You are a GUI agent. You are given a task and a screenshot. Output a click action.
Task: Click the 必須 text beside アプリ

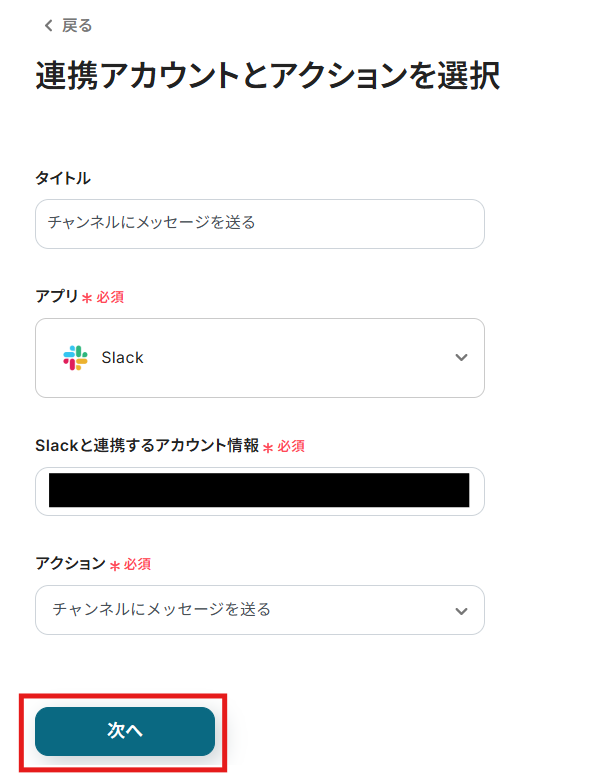(110, 298)
